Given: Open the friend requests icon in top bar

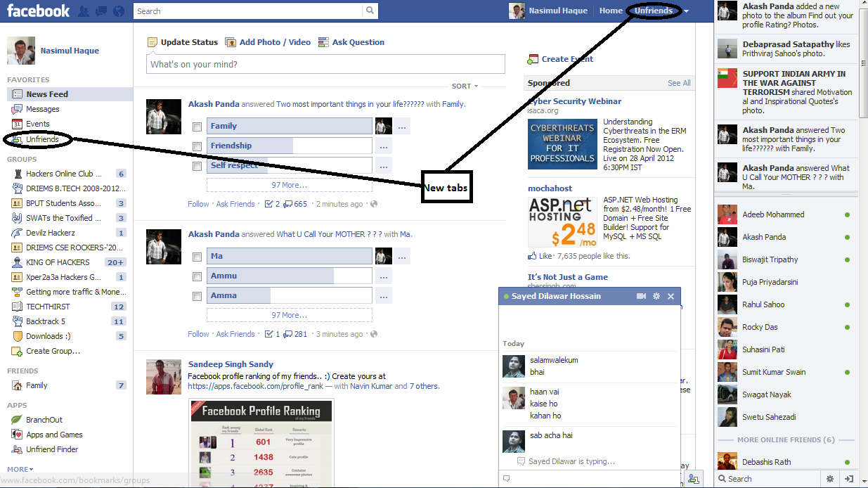Looking at the screenshot, I should [84, 11].
